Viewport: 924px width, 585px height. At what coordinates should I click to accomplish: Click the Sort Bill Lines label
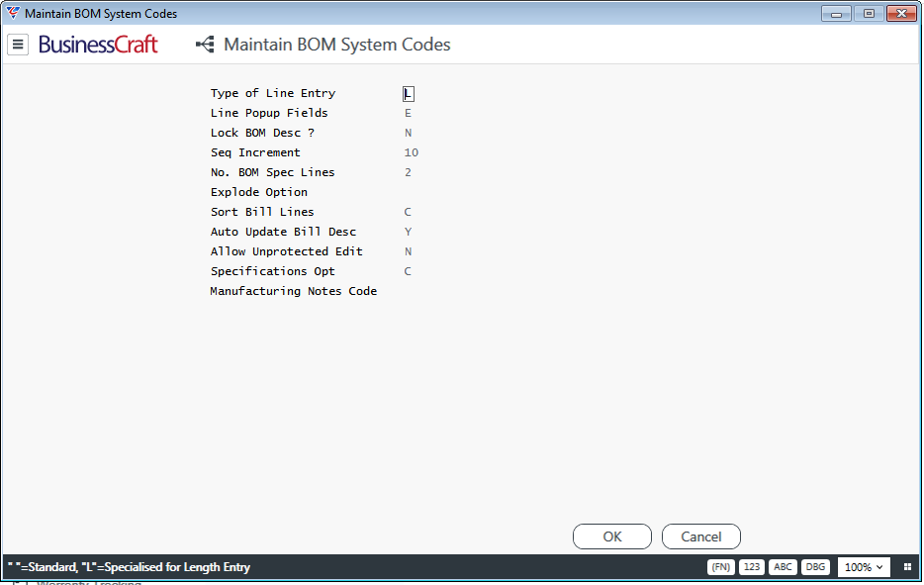pyautogui.click(x=262, y=212)
